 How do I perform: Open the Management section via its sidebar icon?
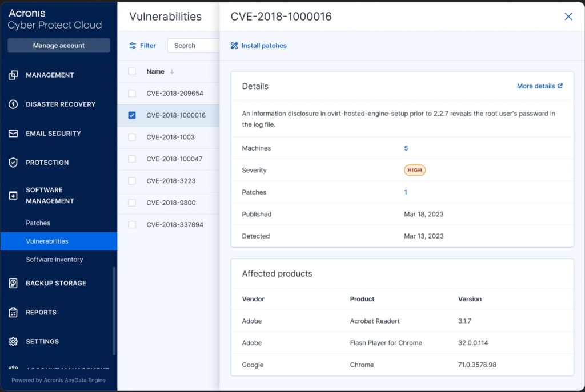coord(12,75)
